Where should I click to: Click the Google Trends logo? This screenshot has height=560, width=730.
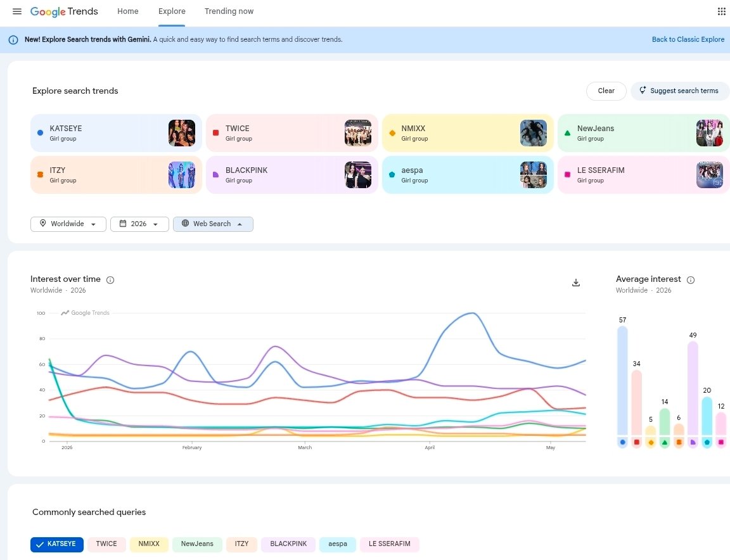click(64, 11)
